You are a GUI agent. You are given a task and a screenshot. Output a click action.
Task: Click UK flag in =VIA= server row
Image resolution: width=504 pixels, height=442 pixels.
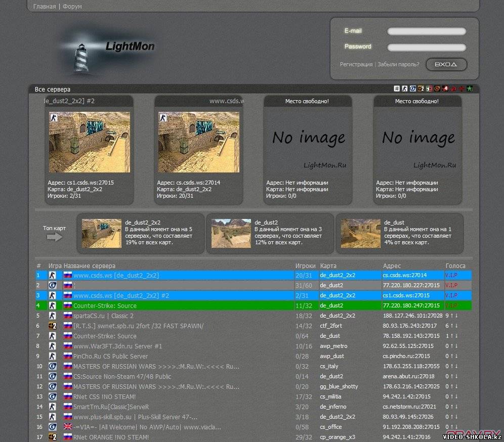(x=68, y=427)
